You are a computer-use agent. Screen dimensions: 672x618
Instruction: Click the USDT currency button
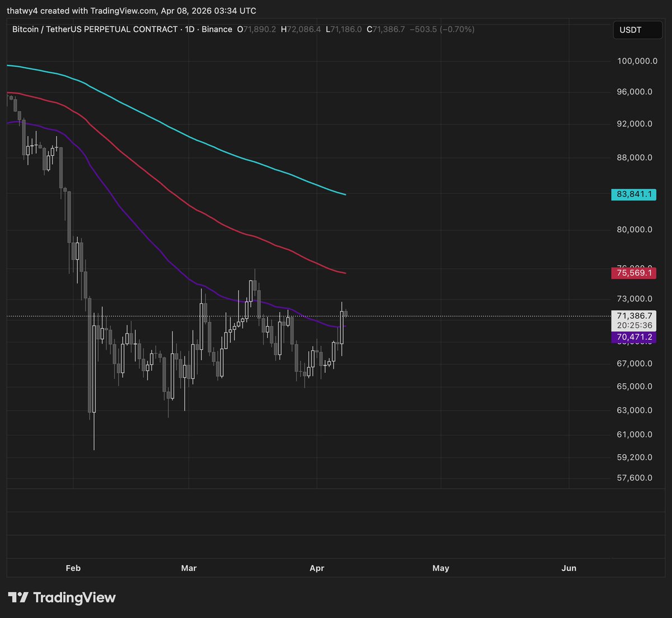click(637, 30)
